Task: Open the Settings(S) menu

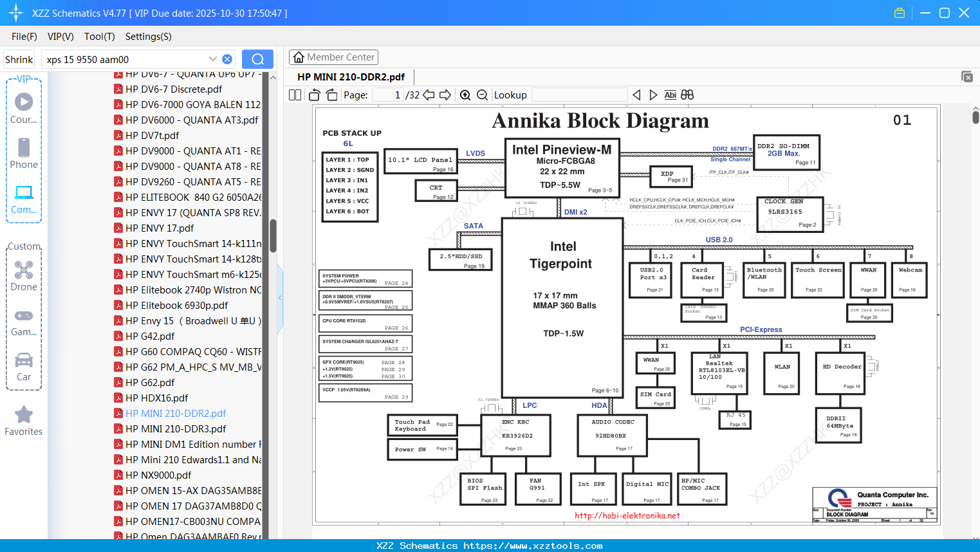Action: pyautogui.click(x=149, y=37)
